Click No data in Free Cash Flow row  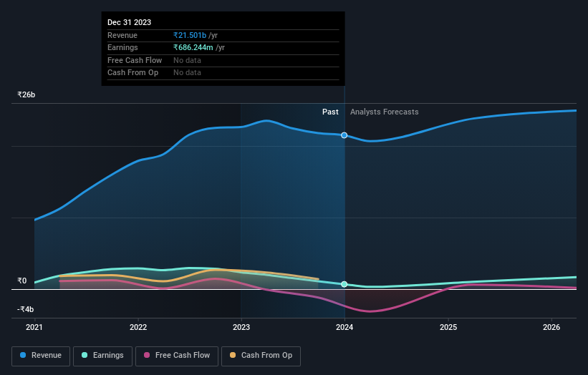(x=187, y=60)
